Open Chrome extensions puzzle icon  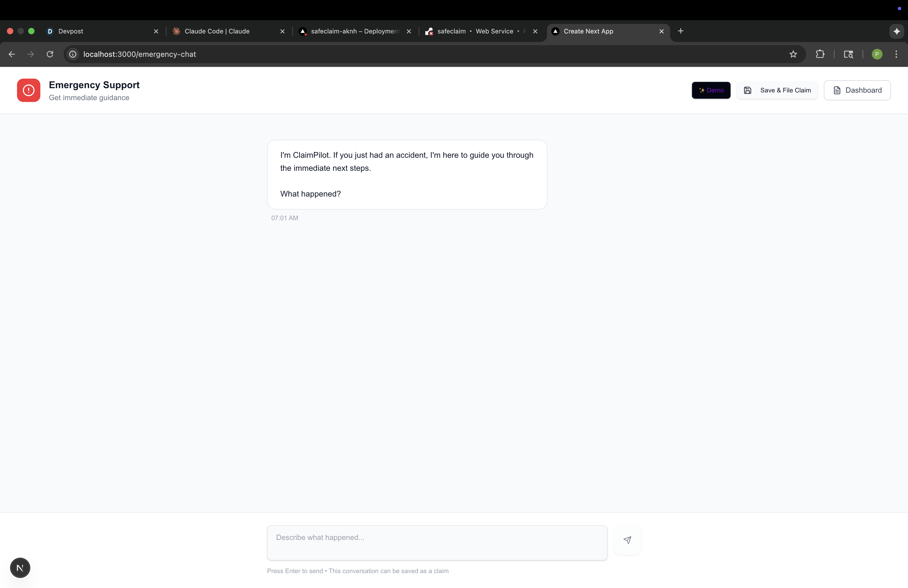pos(820,54)
